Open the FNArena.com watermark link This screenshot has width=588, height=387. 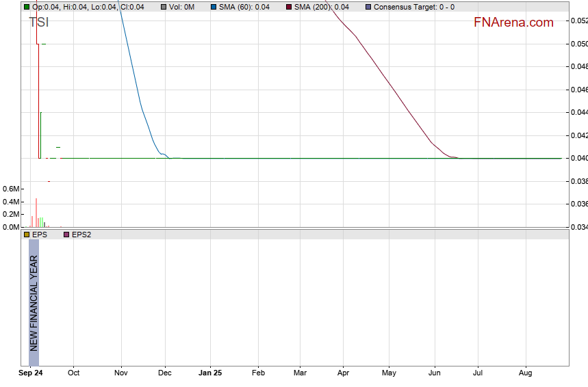coord(513,23)
